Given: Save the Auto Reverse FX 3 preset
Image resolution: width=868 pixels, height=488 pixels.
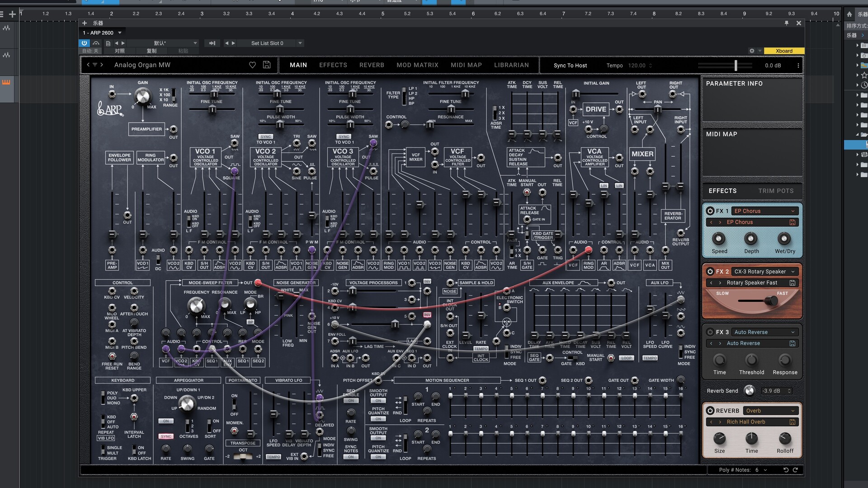Looking at the screenshot, I should coord(793,343).
